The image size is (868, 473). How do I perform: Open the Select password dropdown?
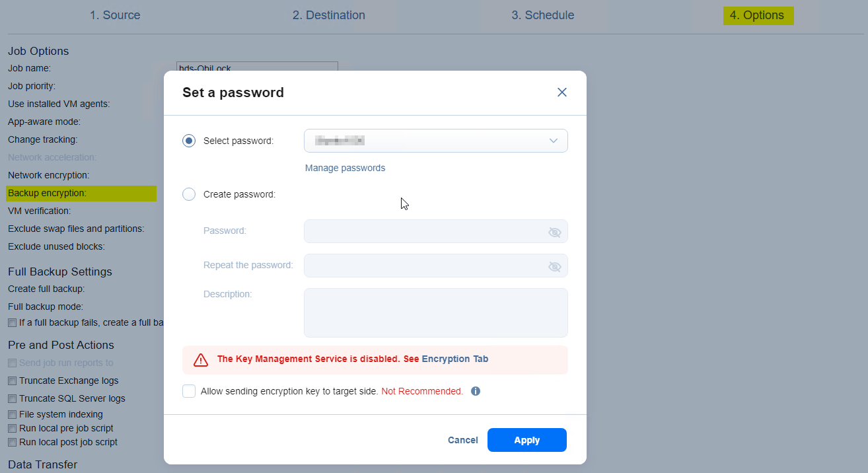click(x=436, y=141)
